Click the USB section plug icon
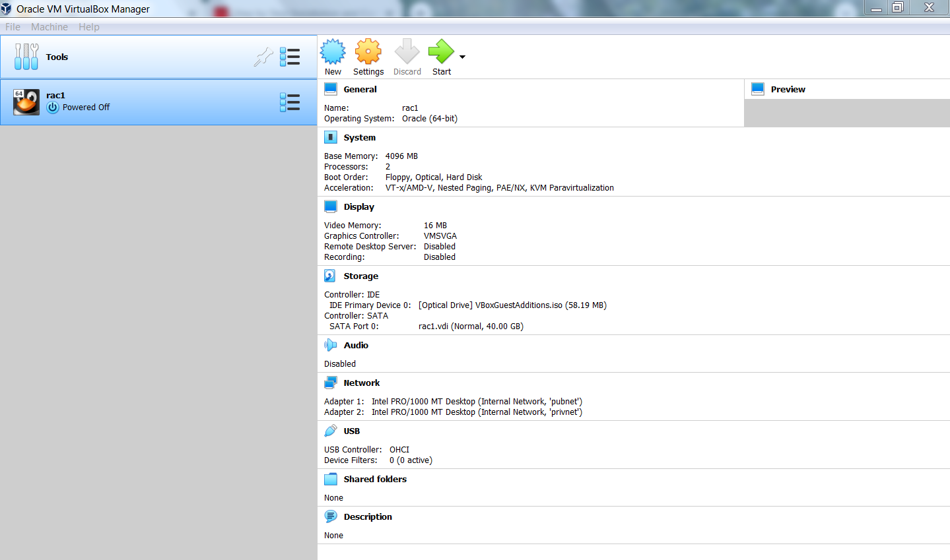 click(331, 431)
